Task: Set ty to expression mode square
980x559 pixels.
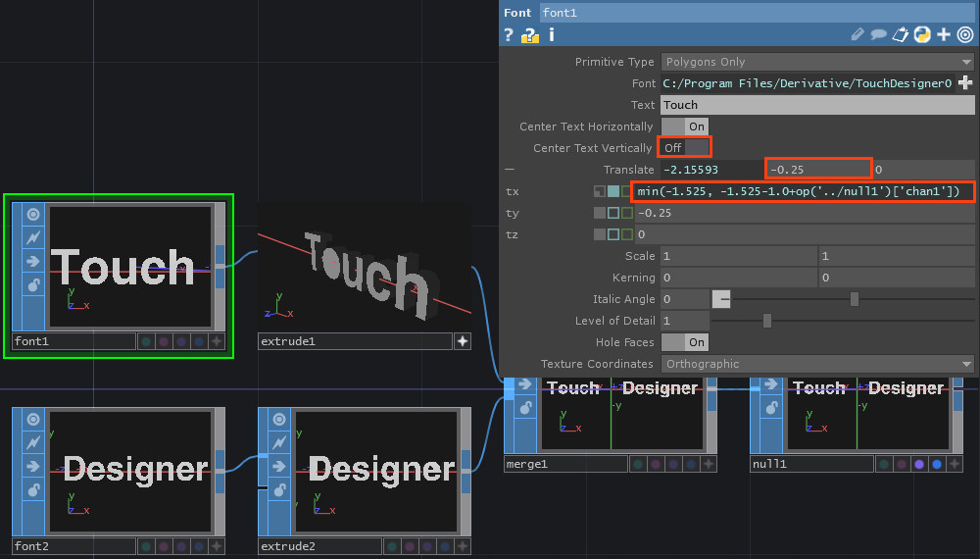Action: [x=613, y=213]
